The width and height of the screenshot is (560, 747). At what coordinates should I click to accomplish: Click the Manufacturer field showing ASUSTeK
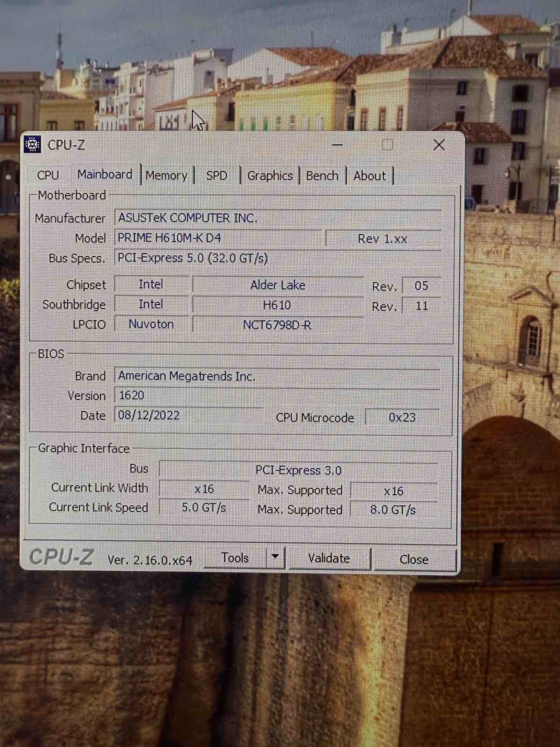tap(278, 218)
